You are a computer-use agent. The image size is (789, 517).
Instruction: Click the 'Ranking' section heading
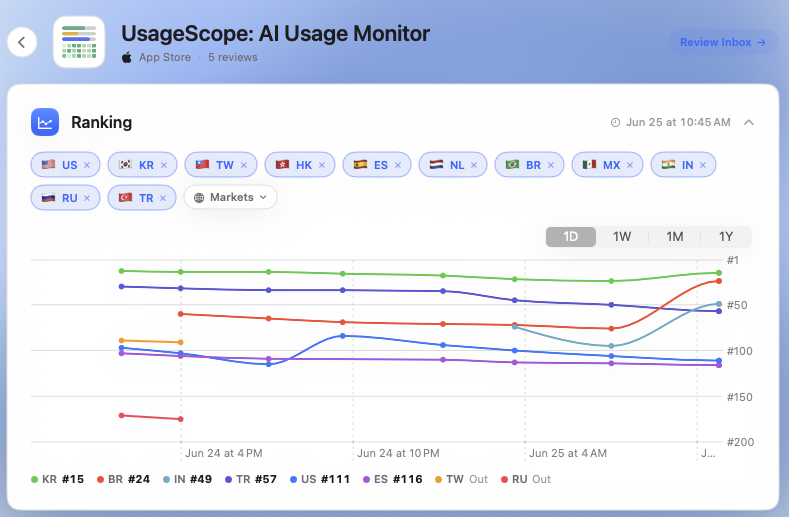tap(102, 122)
